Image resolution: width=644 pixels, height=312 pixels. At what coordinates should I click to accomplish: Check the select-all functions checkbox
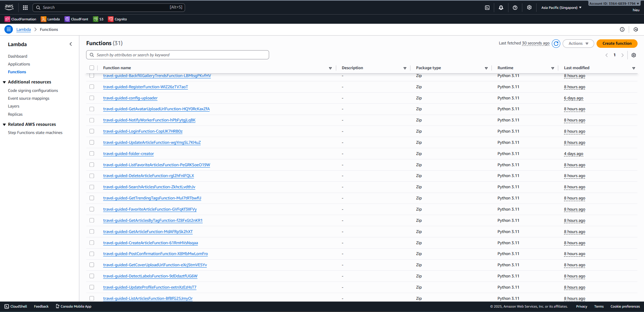[x=92, y=67]
